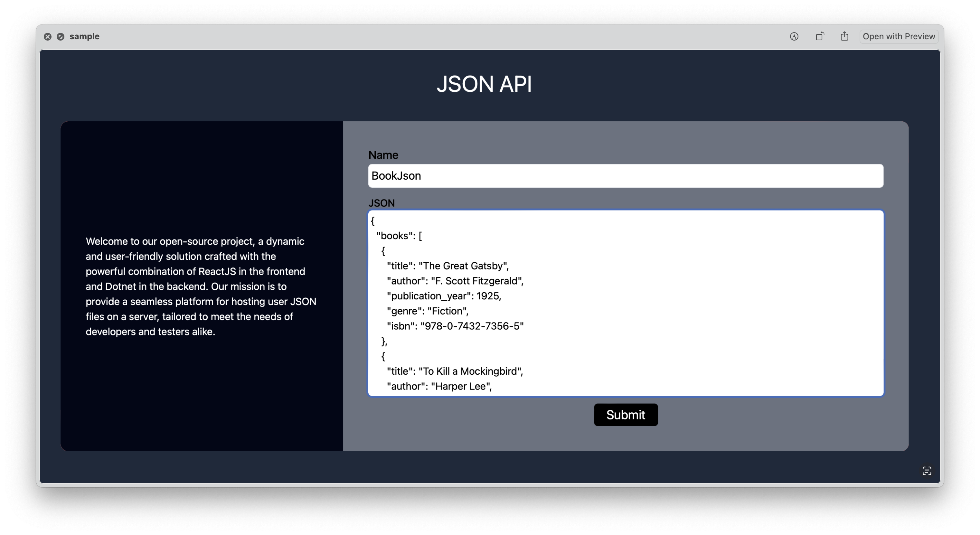Click the isbn 978-0-7432-7356-5 line
Image resolution: width=980 pixels, height=535 pixels.
click(x=455, y=326)
